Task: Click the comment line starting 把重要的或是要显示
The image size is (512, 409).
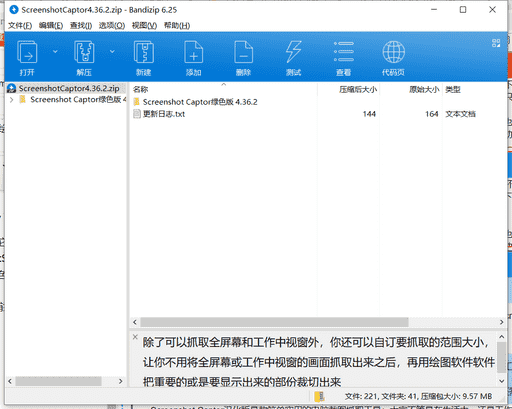Action: [242, 382]
